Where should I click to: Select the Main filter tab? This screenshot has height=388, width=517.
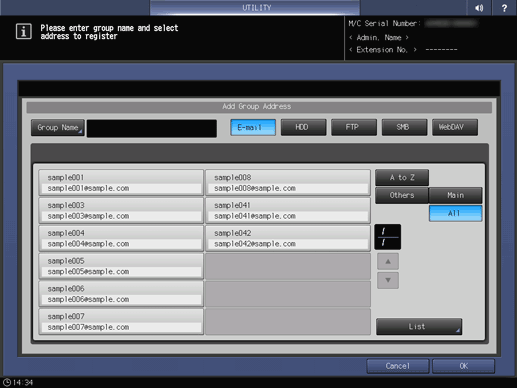(455, 195)
